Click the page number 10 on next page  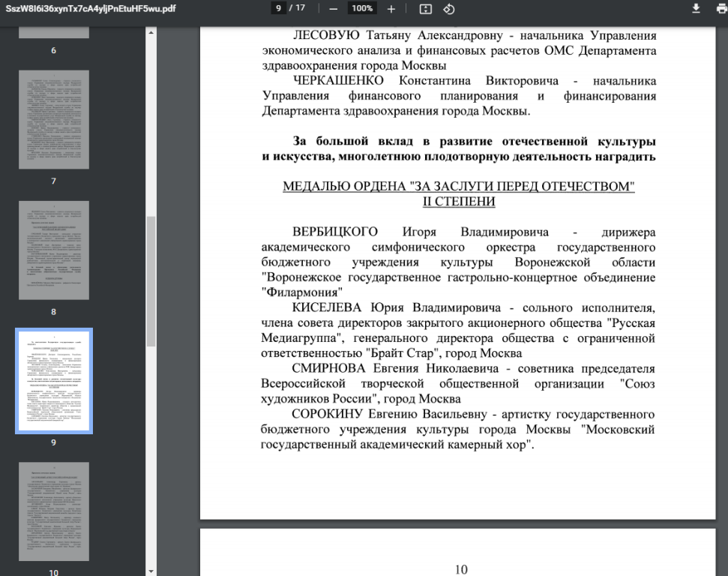(x=461, y=569)
